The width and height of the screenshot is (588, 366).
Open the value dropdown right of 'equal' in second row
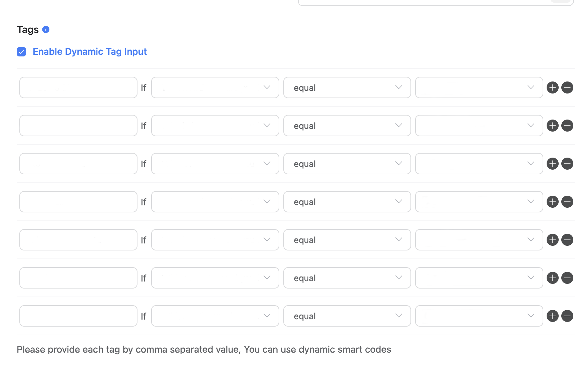tap(479, 126)
